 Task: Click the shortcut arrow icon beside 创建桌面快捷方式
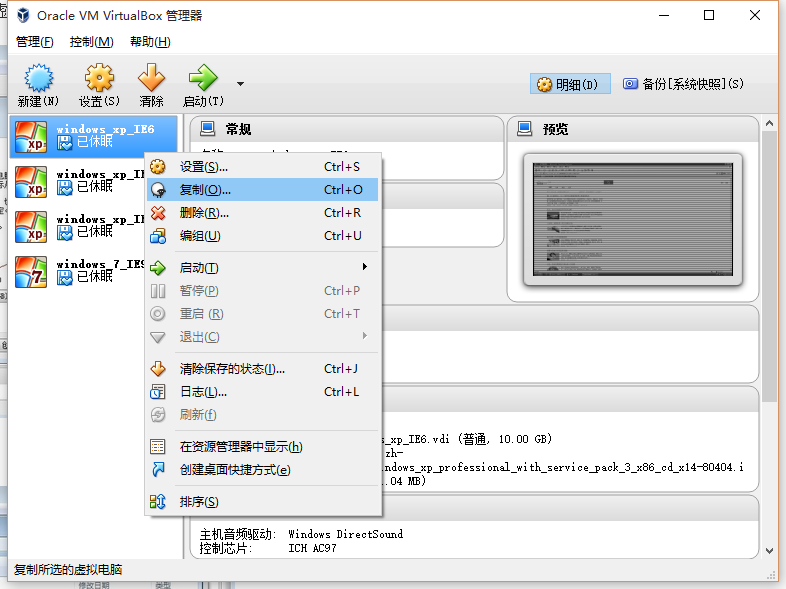click(x=158, y=470)
